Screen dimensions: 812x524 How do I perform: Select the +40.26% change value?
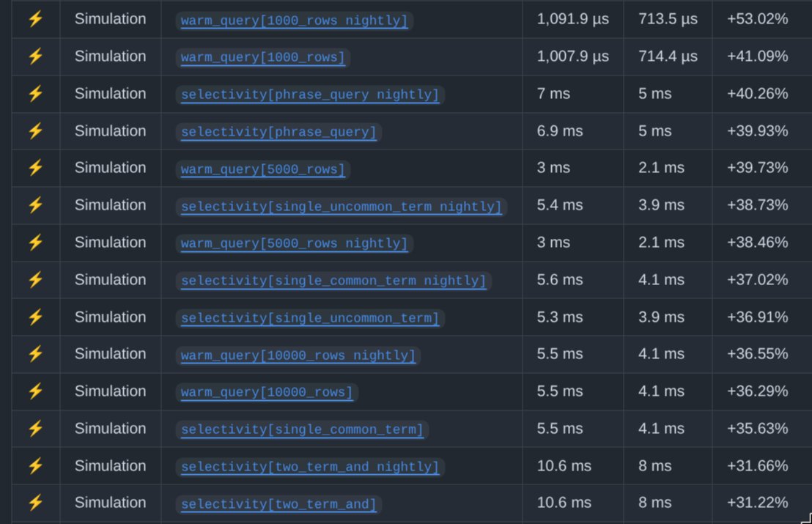coord(758,94)
